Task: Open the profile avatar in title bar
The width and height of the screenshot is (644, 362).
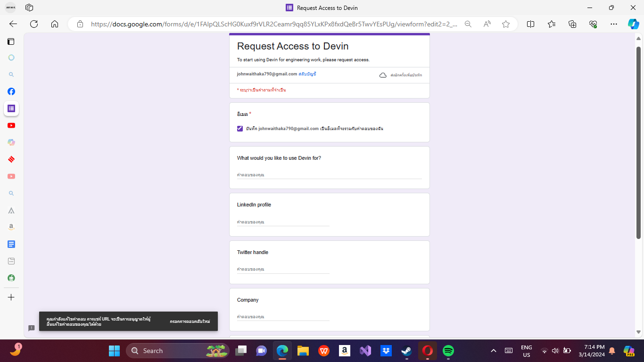Action: (x=10, y=8)
